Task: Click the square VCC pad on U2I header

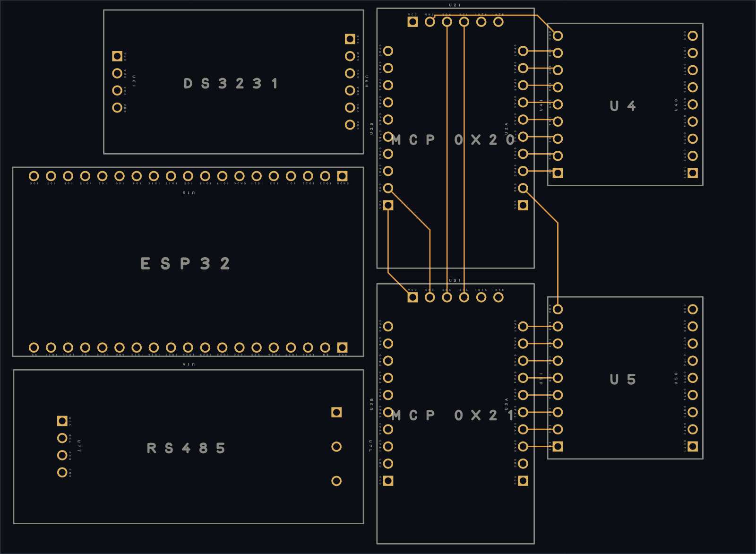Action: click(412, 22)
